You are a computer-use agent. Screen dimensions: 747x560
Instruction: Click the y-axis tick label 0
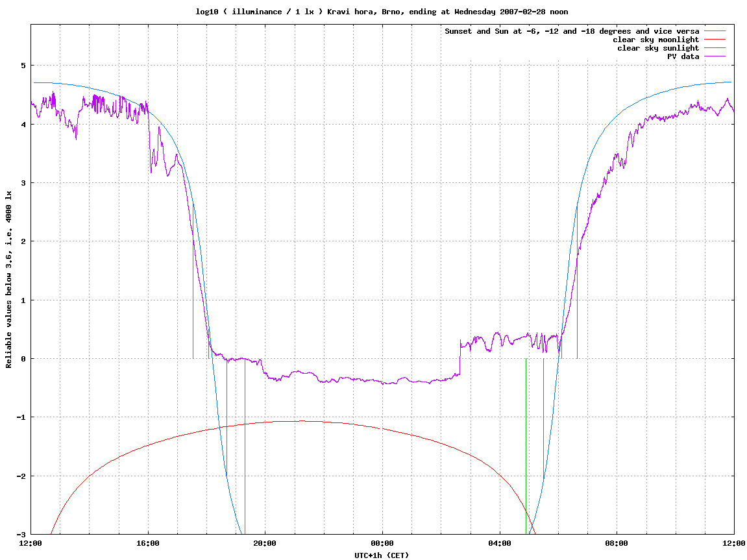23,359
